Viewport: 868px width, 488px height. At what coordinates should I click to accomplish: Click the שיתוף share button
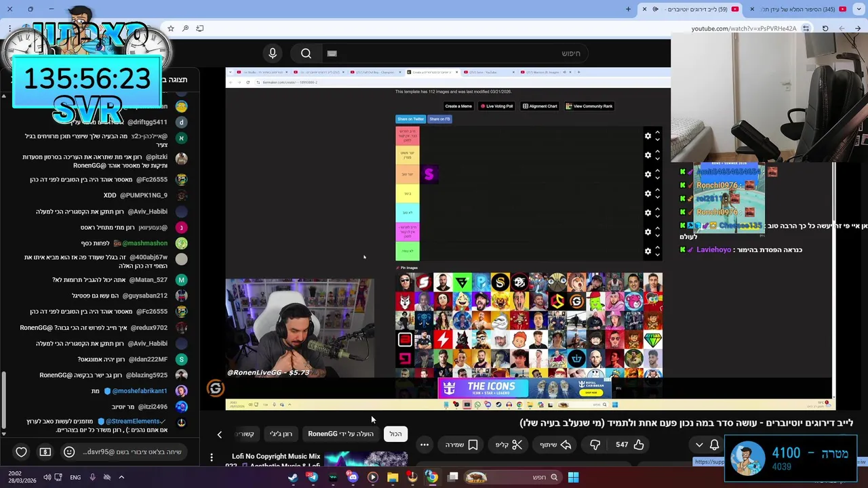click(x=555, y=445)
